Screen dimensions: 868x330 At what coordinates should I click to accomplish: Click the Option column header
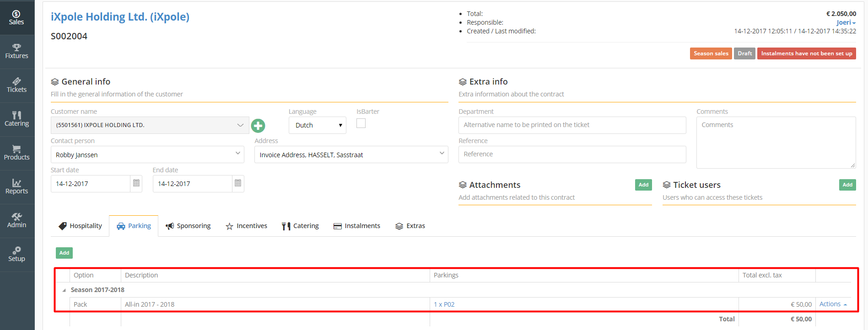(x=95, y=275)
